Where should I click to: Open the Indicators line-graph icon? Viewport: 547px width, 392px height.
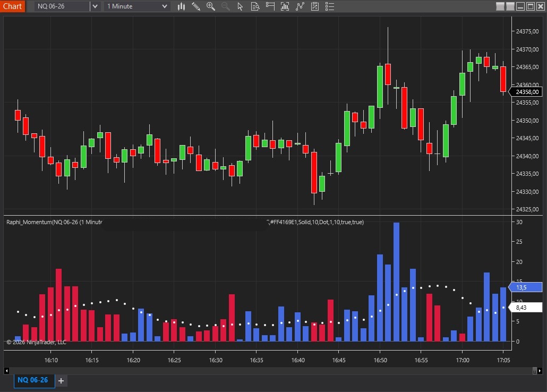coord(300,6)
